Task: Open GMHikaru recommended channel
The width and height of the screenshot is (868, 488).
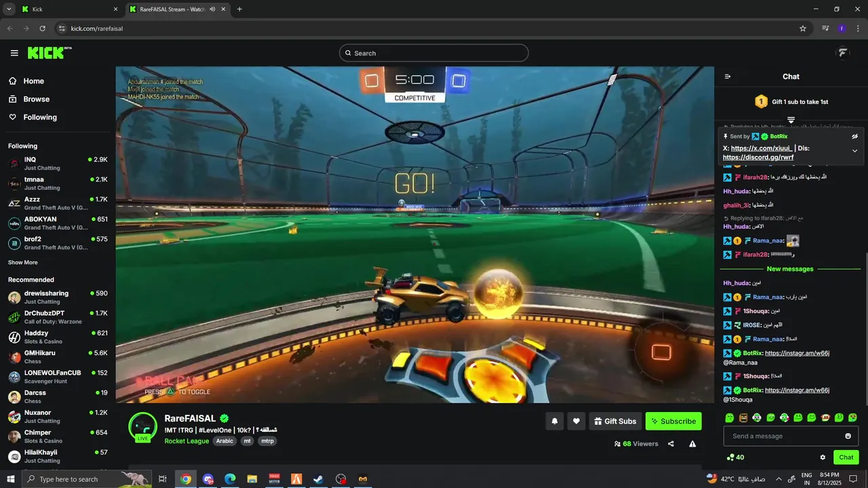Action: pyautogui.click(x=58, y=357)
